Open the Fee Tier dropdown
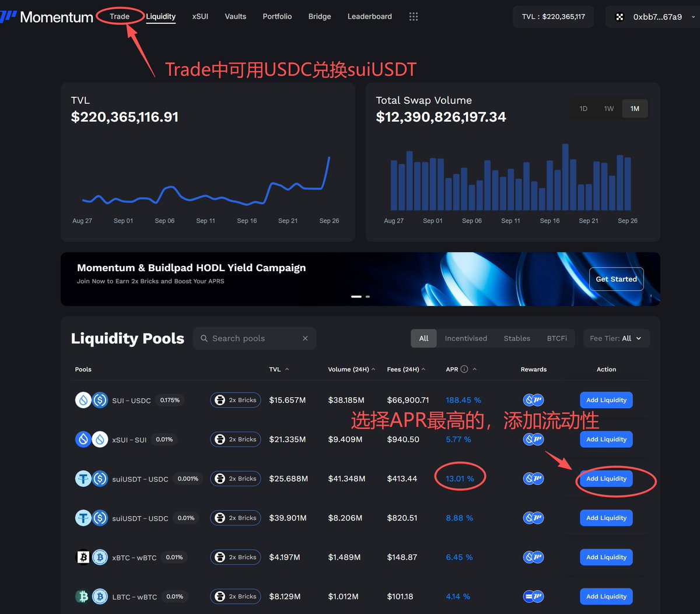The width and height of the screenshot is (700, 614). tap(617, 338)
